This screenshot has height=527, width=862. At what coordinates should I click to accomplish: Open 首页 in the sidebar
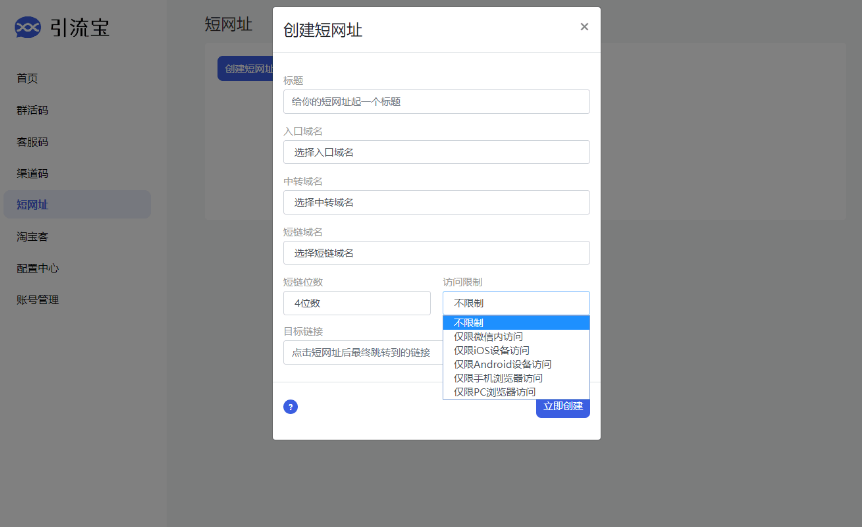click(27, 79)
